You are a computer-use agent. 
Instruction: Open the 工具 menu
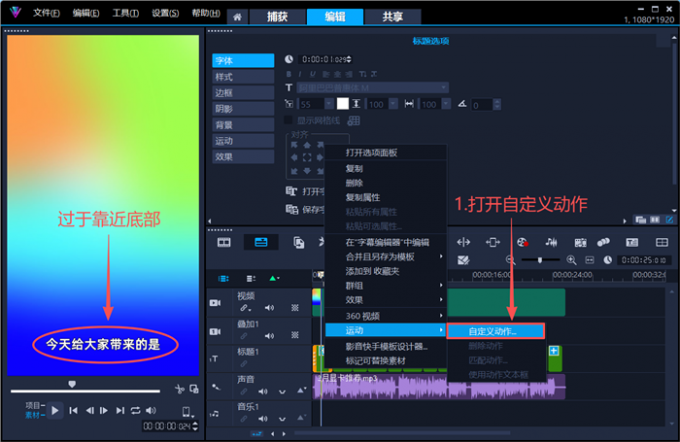point(126,13)
